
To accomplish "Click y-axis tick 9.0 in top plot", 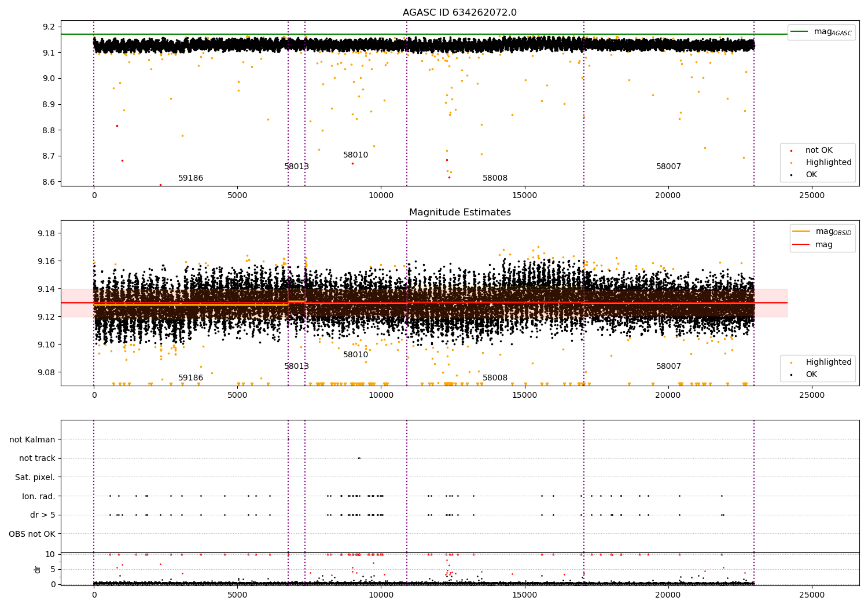I will (x=49, y=79).
